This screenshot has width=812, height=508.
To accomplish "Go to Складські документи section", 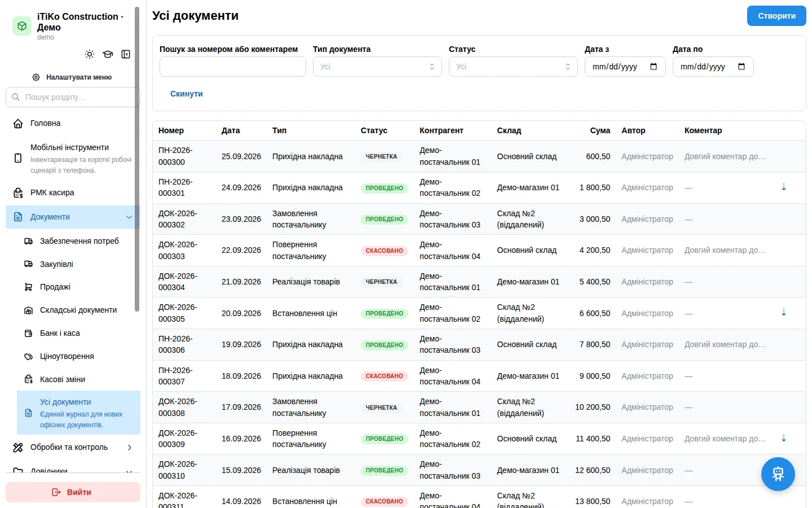I will (x=78, y=310).
